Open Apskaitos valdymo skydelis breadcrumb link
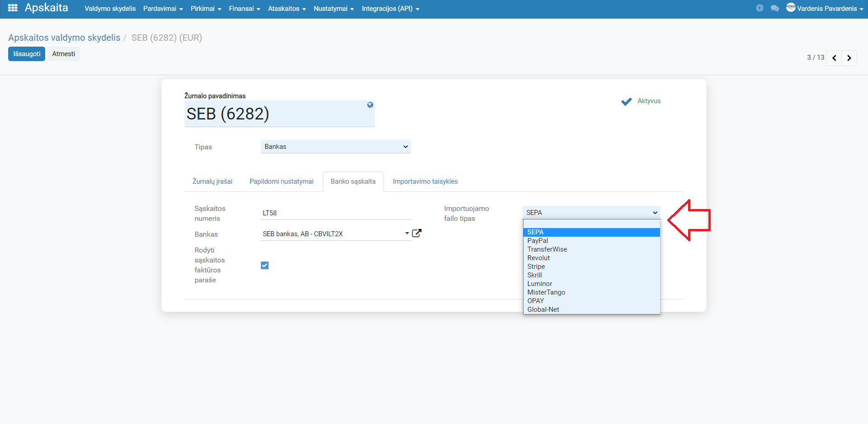 coord(64,38)
